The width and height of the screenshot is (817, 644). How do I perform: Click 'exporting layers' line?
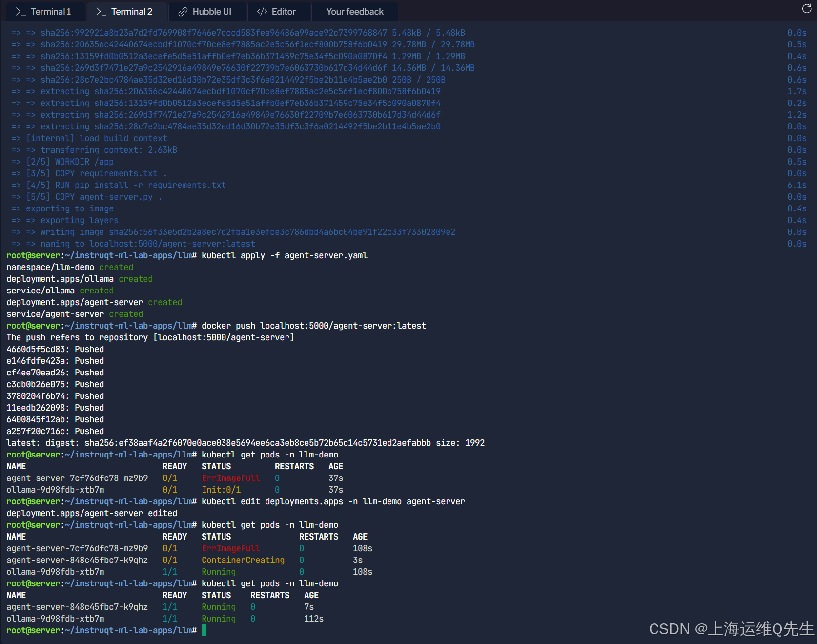pyautogui.click(x=65, y=220)
